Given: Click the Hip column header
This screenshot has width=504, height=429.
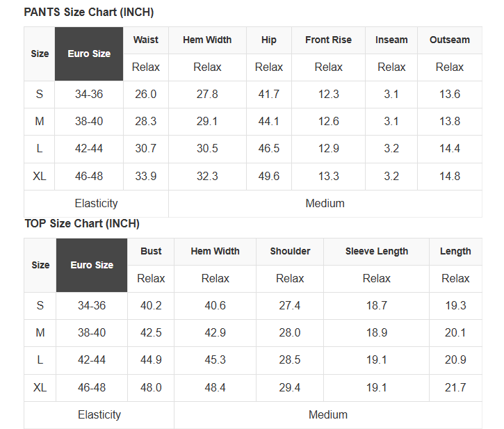Looking at the screenshot, I should click(269, 40).
